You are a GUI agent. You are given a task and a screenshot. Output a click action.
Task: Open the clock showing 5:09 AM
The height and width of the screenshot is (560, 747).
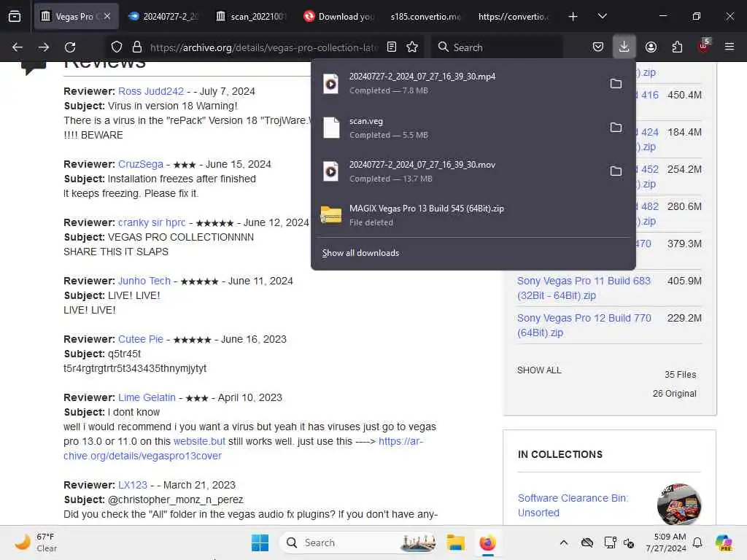pyautogui.click(x=665, y=542)
